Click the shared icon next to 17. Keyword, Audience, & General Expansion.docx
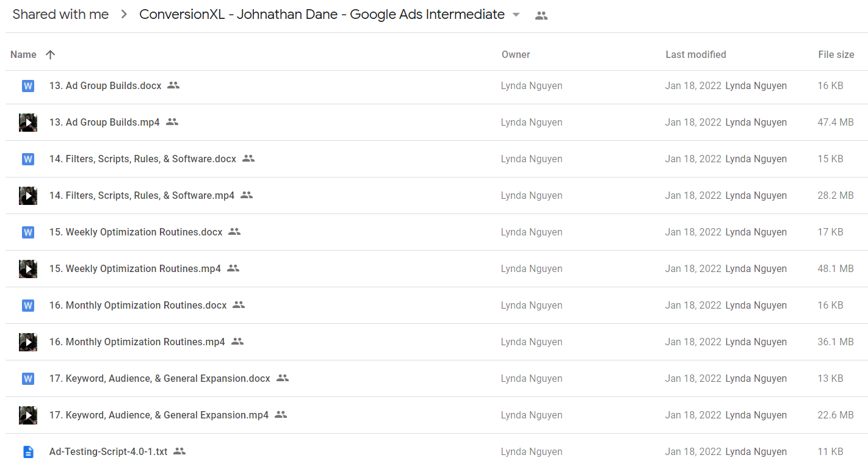The width and height of the screenshot is (868, 466). [282, 378]
